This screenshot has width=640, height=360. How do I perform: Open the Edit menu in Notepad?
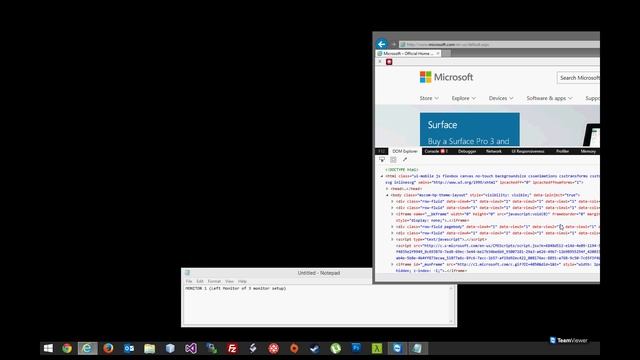200,281
